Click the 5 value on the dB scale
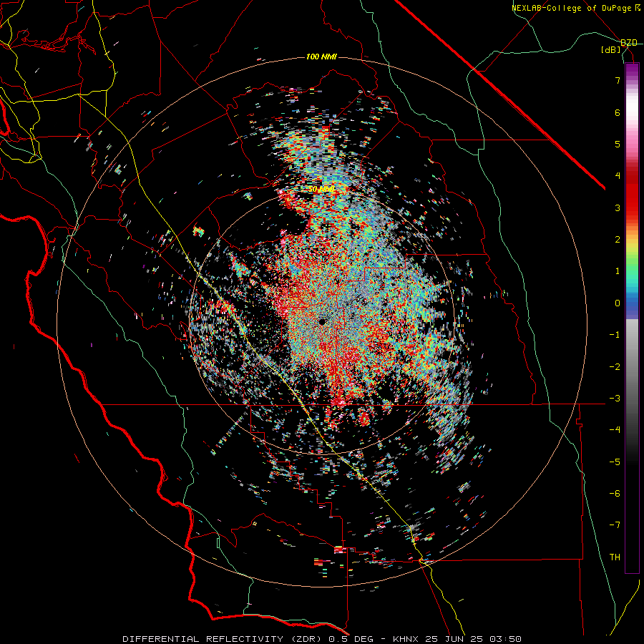The height and width of the screenshot is (644, 644). pos(618,144)
